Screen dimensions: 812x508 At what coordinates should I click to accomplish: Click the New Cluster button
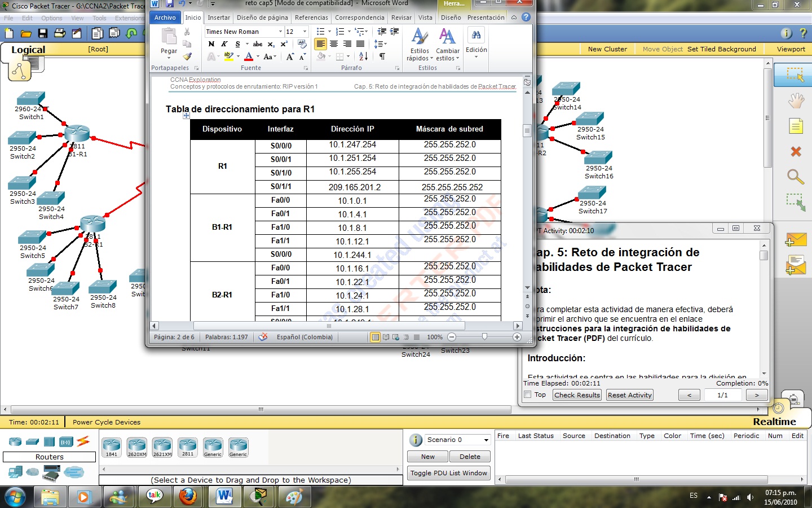click(607, 49)
